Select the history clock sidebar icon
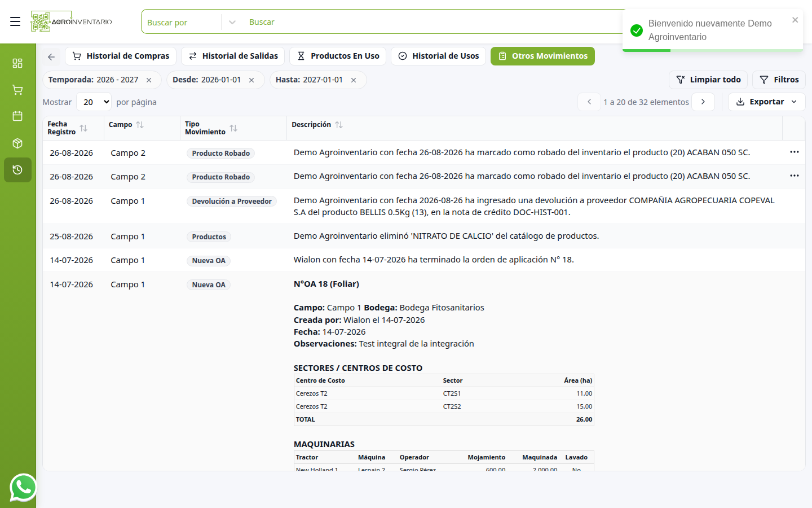 [17, 170]
